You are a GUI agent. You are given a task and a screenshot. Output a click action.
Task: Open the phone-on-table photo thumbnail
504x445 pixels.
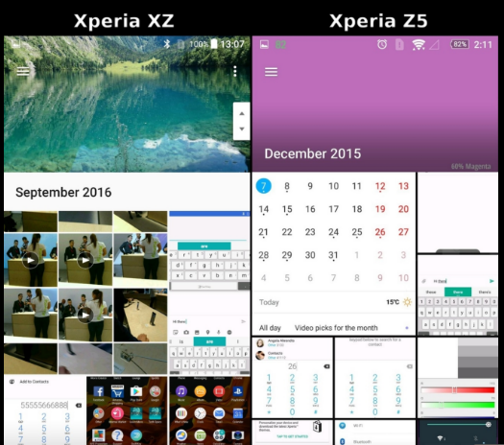click(140, 315)
